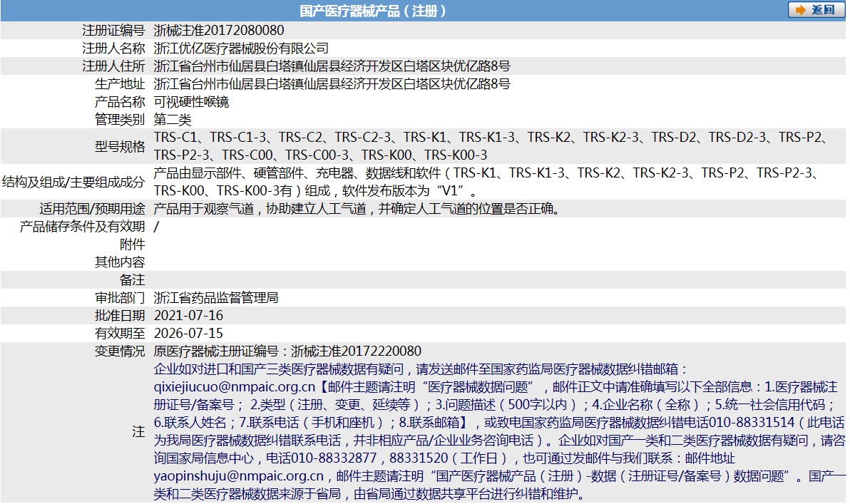The width and height of the screenshot is (850, 504).
Task: Click the orange arrow icon in 返回 button
Action: 801,10
